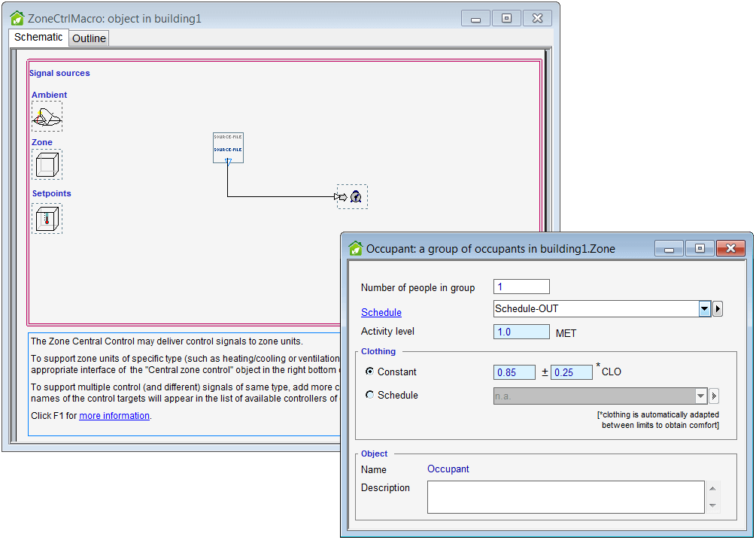756x540 pixels.
Task: Click the Activity level MET field
Action: click(521, 332)
